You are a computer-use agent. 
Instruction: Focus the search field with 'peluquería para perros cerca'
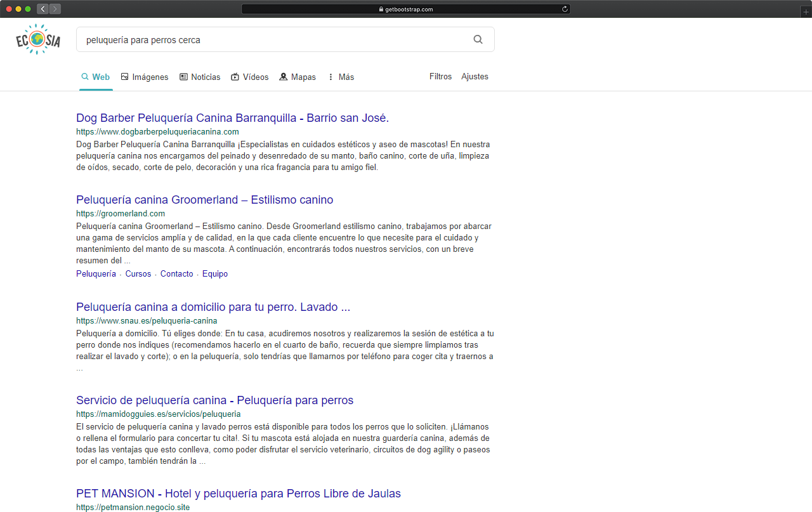285,39
